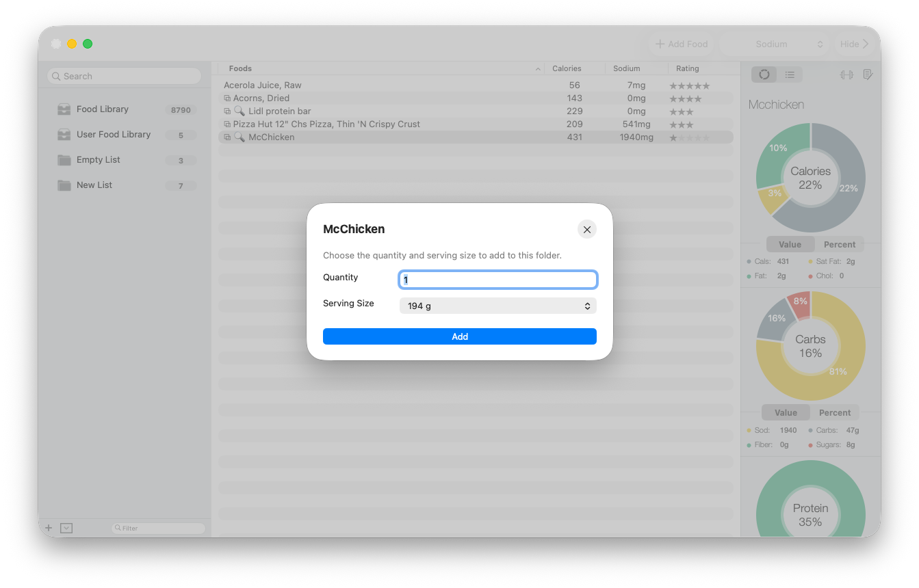The height and width of the screenshot is (588, 919).
Task: Click the 1940mg sodium cell
Action: [x=636, y=137]
